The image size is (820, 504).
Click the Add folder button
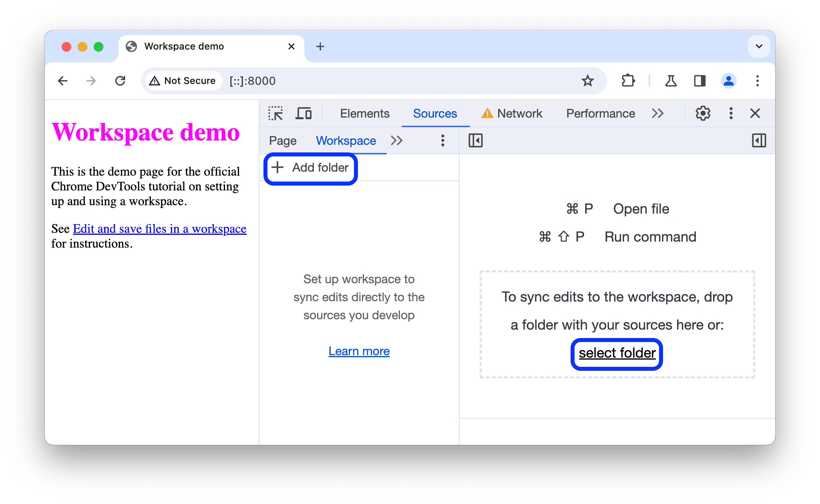[310, 168]
